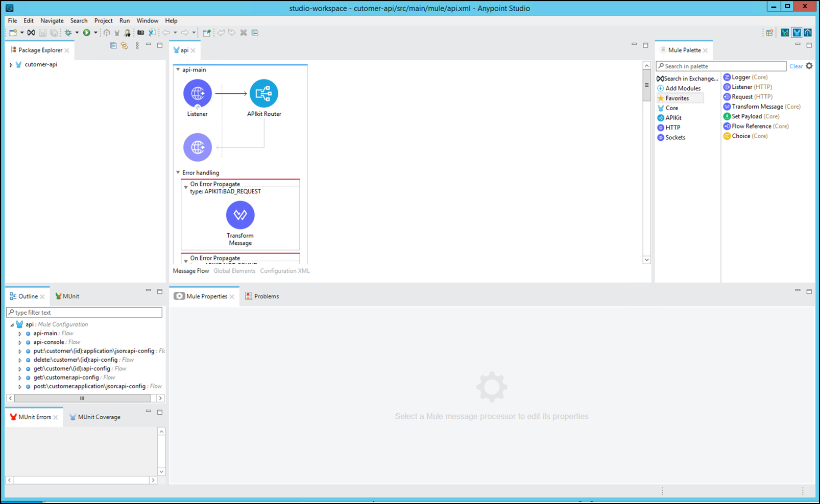This screenshot has height=504, width=820.
Task: Switch to Configuration XML tab
Action: coord(285,271)
